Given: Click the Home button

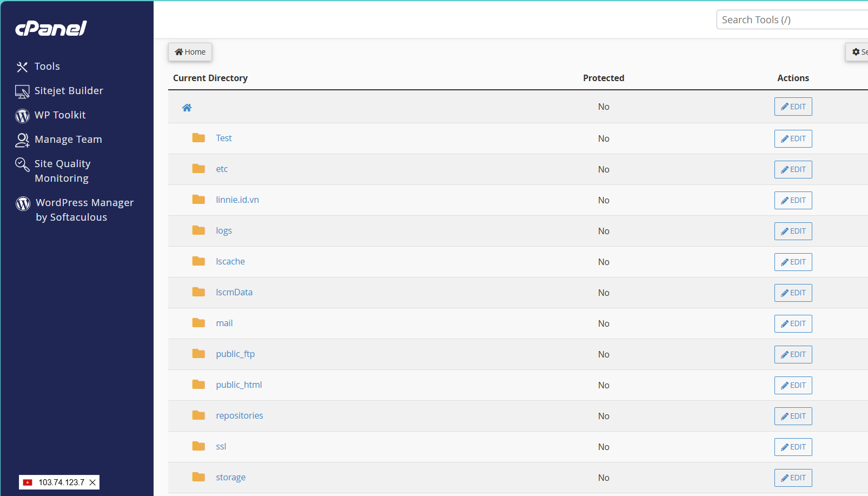Looking at the screenshot, I should 190,52.
